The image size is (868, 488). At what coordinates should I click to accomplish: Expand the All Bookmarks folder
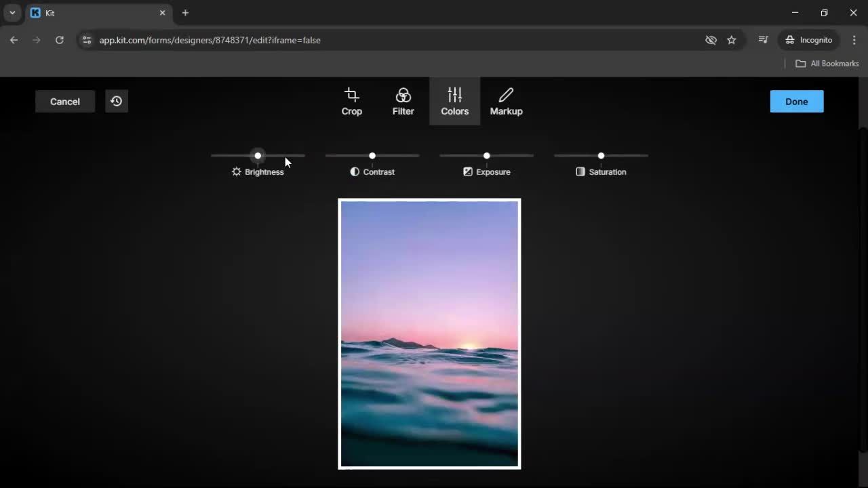coord(826,63)
